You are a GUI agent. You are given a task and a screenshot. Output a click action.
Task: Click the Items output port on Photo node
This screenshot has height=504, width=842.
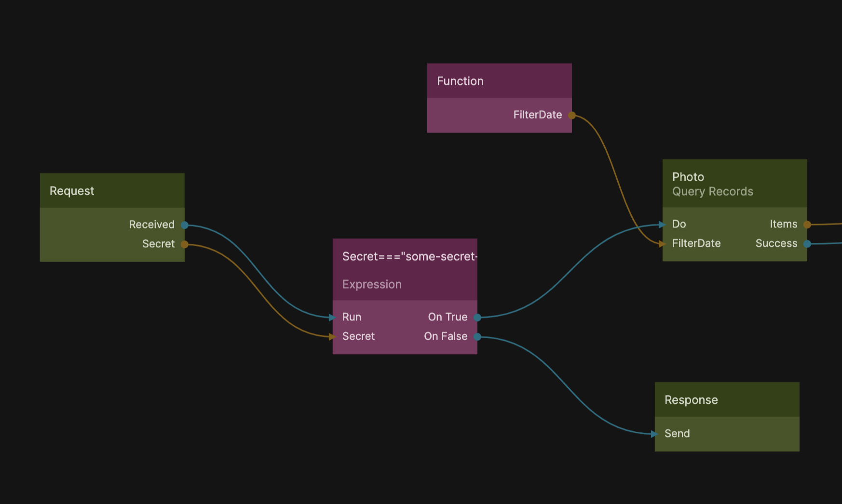point(807,225)
